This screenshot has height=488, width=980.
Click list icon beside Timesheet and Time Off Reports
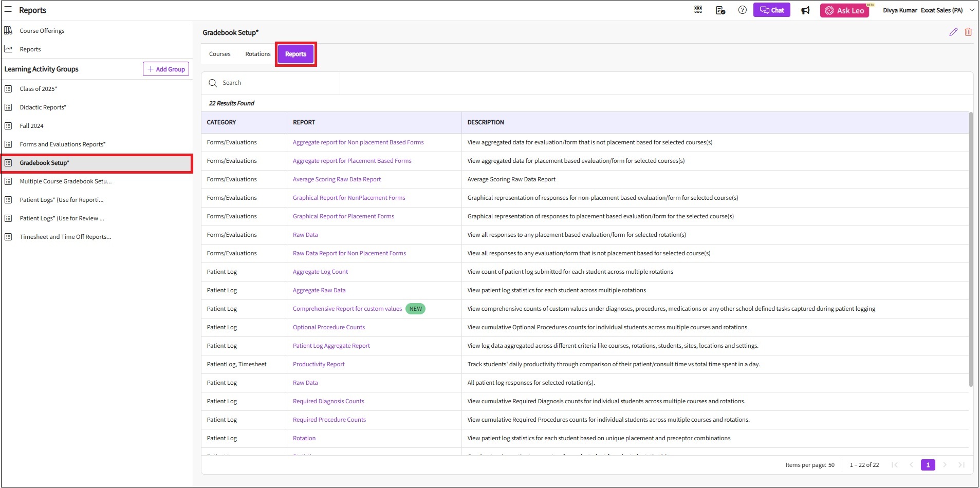[8, 237]
